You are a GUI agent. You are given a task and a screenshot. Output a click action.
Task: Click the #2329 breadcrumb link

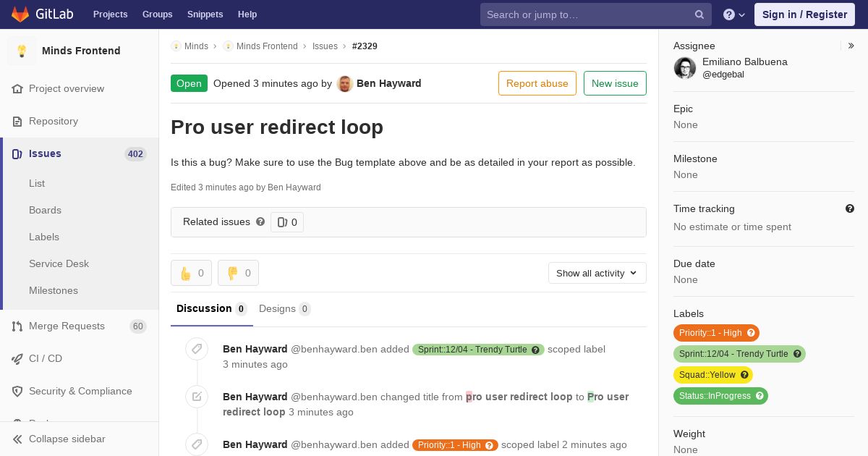[365, 46]
